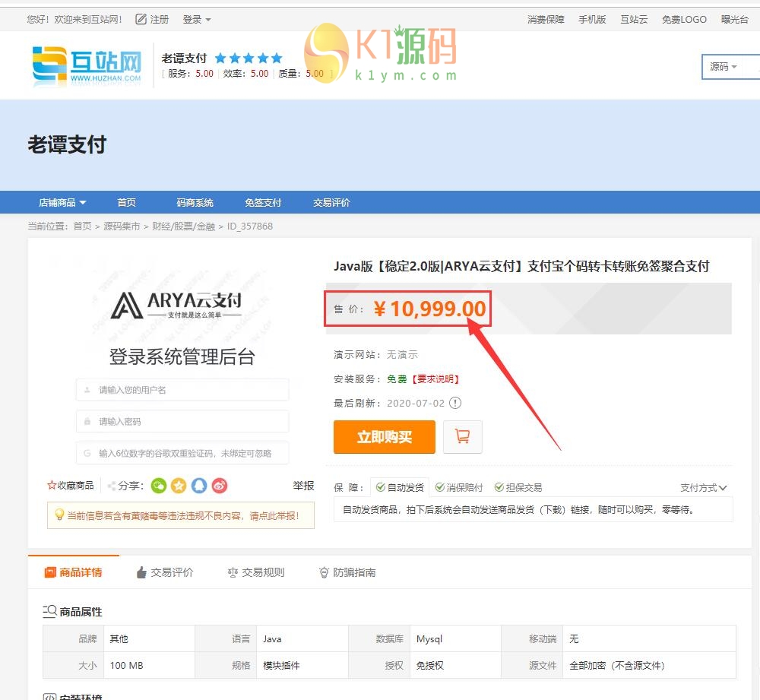Open the 交易评价 nav menu item

coord(331,203)
